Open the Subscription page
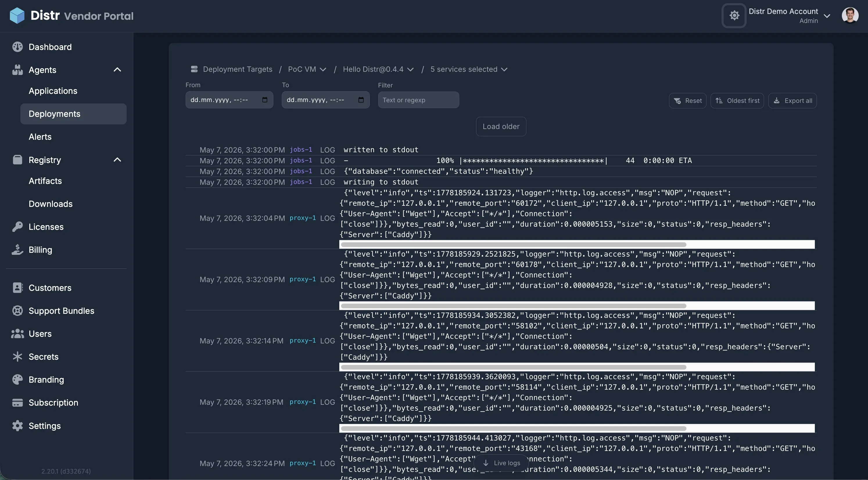This screenshot has height=480, width=868. pyautogui.click(x=53, y=402)
